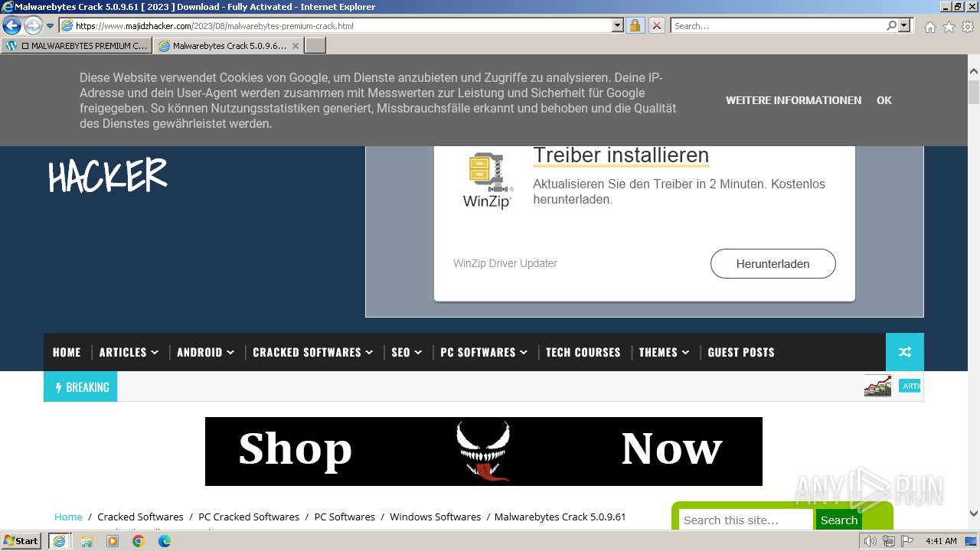Screen dimensions: 980x551
Task: Go forward with the browser Forward arrow
Action: [x=33, y=26]
